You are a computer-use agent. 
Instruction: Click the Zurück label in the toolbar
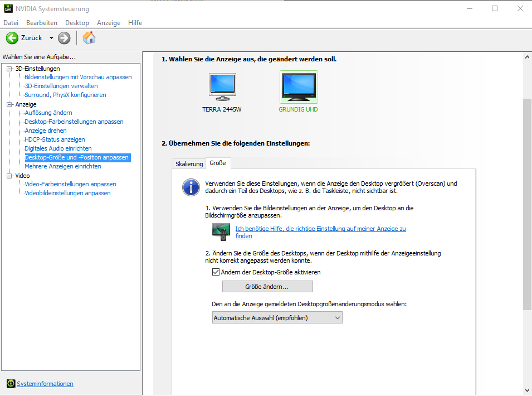(x=32, y=38)
